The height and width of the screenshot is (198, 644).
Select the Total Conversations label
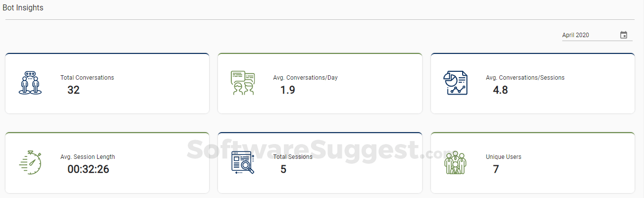pyautogui.click(x=87, y=78)
